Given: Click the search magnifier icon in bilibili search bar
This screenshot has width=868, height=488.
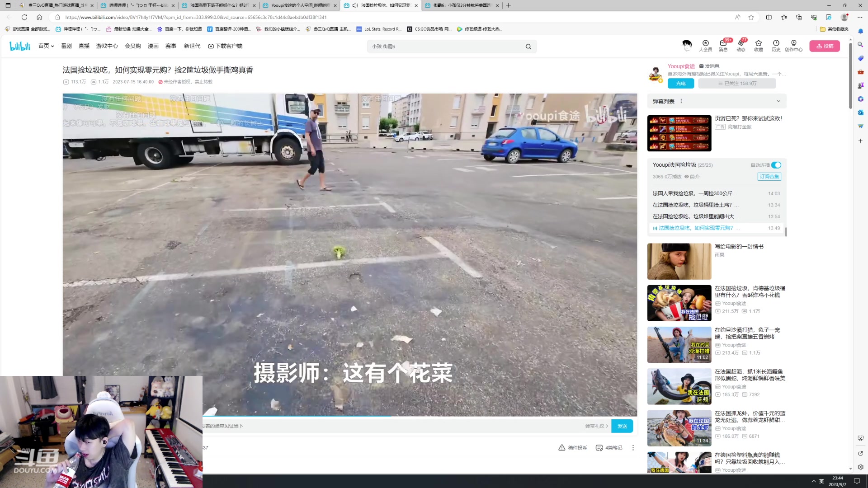Looking at the screenshot, I should coord(528,46).
